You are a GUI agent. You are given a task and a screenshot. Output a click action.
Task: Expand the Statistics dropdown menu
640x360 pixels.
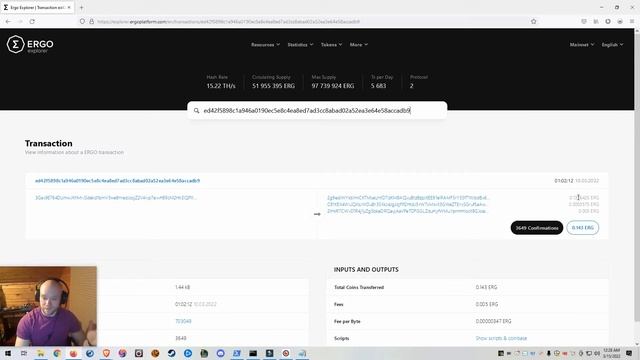coord(300,44)
